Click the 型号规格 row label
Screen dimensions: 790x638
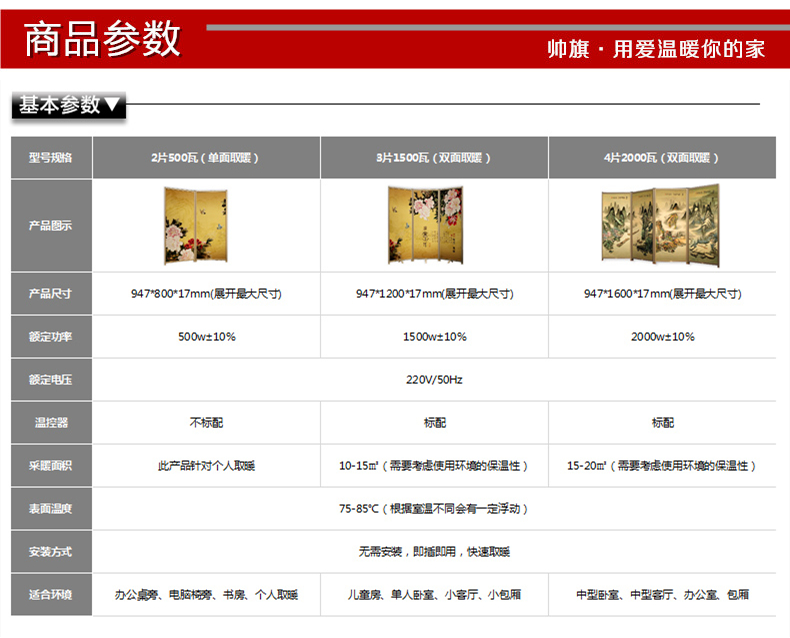pos(51,158)
